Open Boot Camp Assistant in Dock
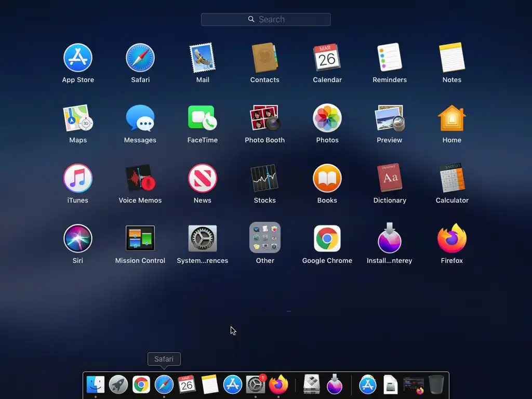532x399 pixels. coord(312,384)
